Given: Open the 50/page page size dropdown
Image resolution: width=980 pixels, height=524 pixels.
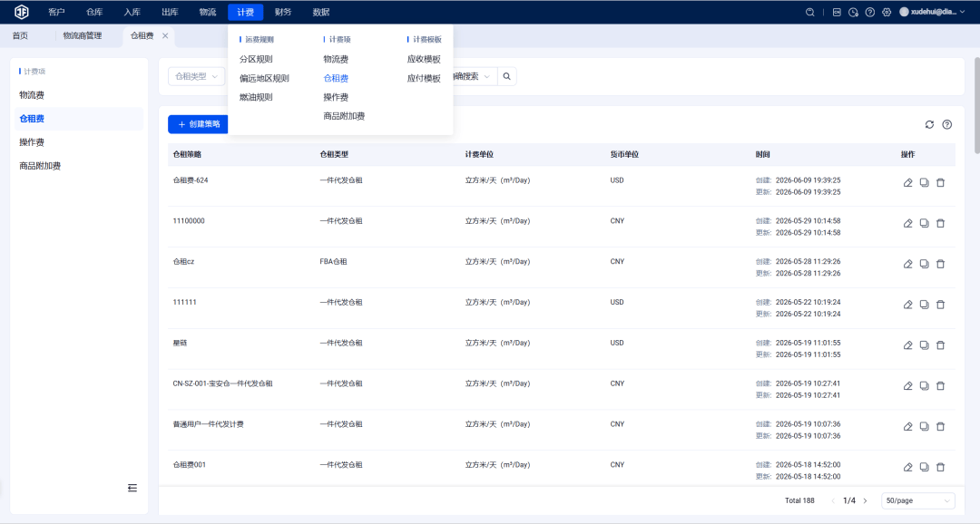Looking at the screenshot, I should click(918, 500).
